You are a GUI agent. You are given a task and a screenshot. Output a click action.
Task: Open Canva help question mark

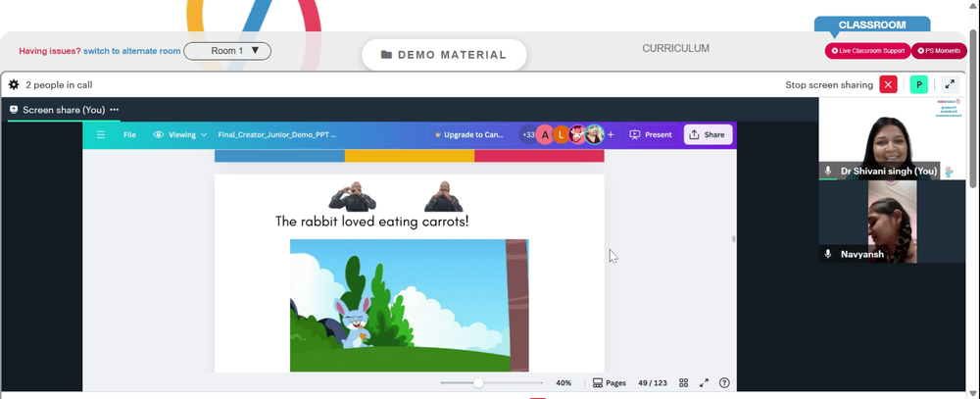pos(724,382)
